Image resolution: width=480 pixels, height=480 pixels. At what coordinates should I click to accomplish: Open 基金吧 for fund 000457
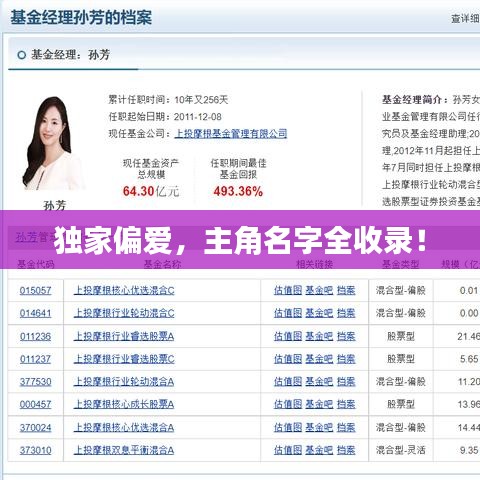tap(319, 404)
